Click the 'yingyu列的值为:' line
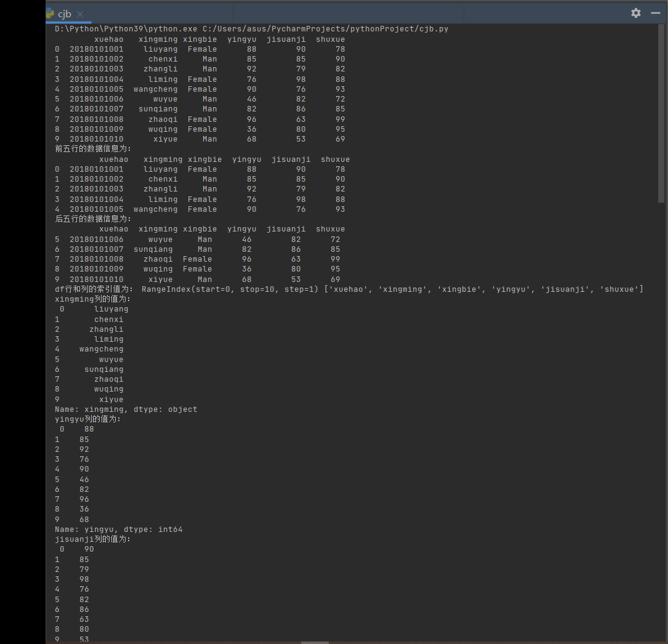Viewport: 668px width, 644px height. tap(88, 419)
